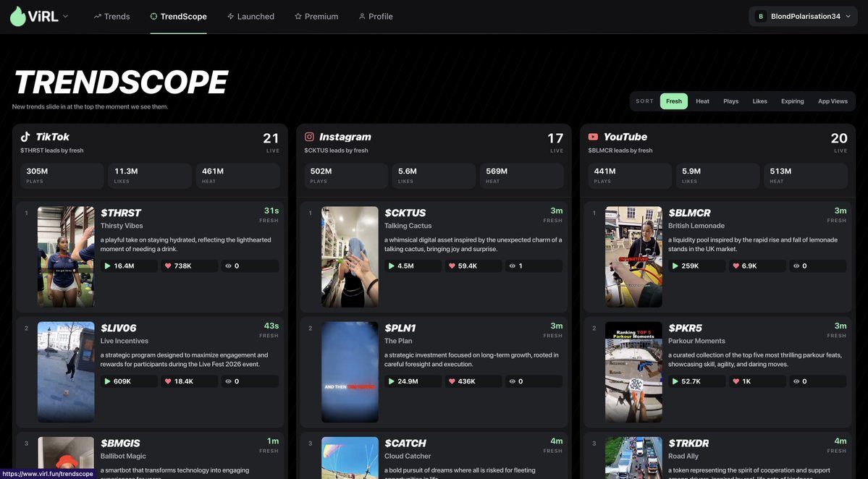Expand the ViRL logo dropdown chevron

[x=65, y=17]
